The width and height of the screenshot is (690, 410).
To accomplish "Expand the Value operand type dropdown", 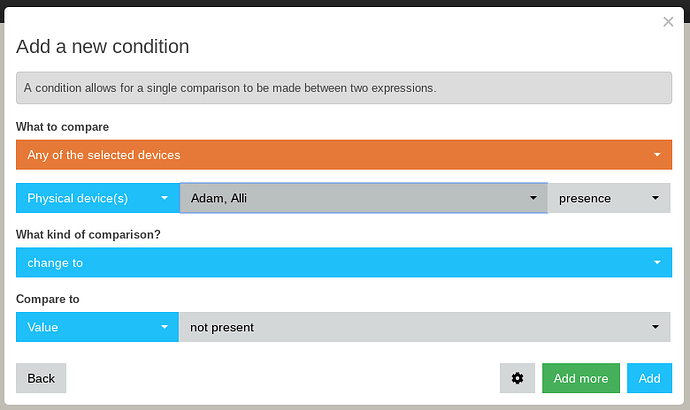I will 97,327.
